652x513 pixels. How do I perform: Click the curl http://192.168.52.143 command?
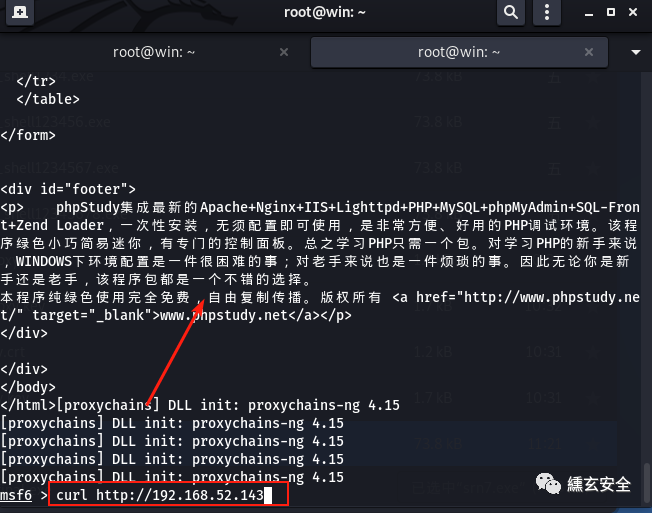pyautogui.click(x=160, y=495)
